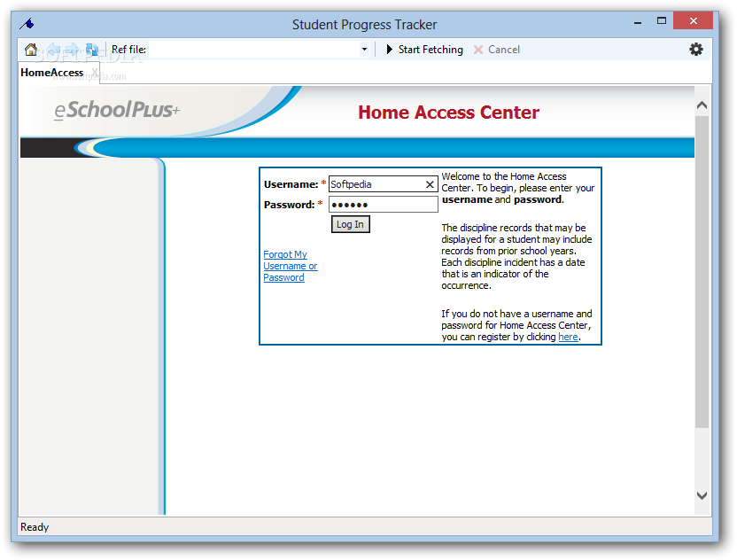Click the eSchoolPlus+ logo
The image size is (737, 560).
[x=117, y=110]
